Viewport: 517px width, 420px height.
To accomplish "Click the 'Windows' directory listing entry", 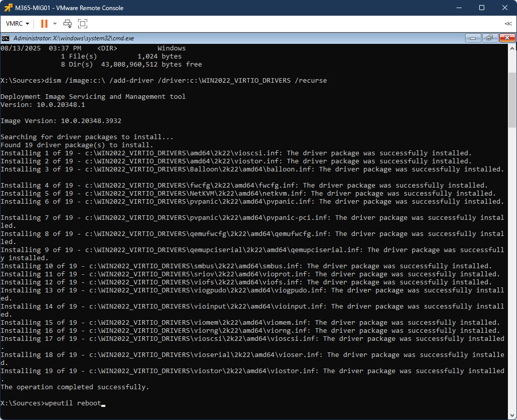I will tap(171, 48).
